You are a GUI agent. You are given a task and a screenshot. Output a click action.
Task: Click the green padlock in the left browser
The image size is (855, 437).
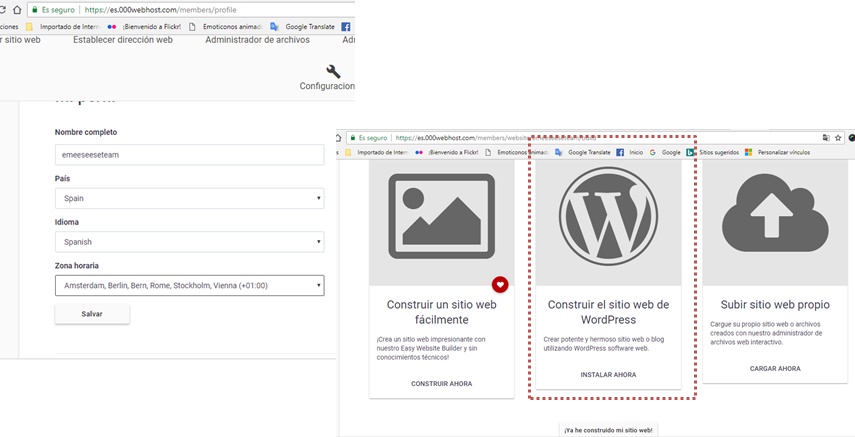[35, 10]
